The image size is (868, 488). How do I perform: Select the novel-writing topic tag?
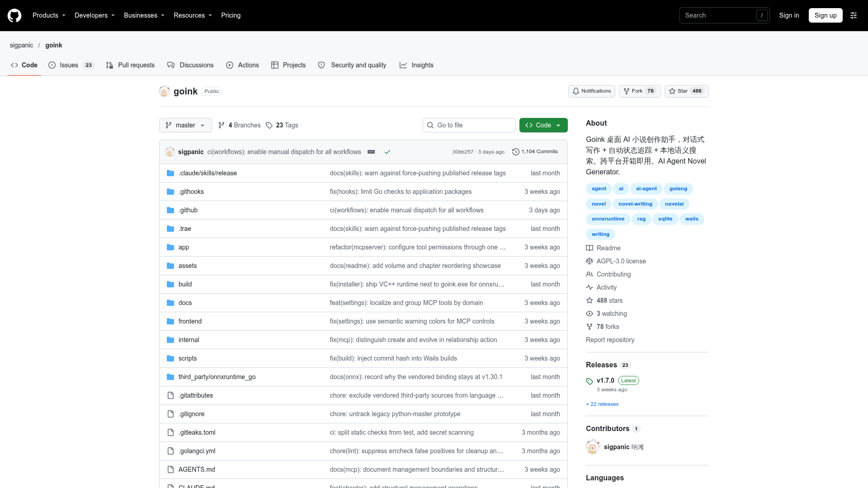[635, 204]
